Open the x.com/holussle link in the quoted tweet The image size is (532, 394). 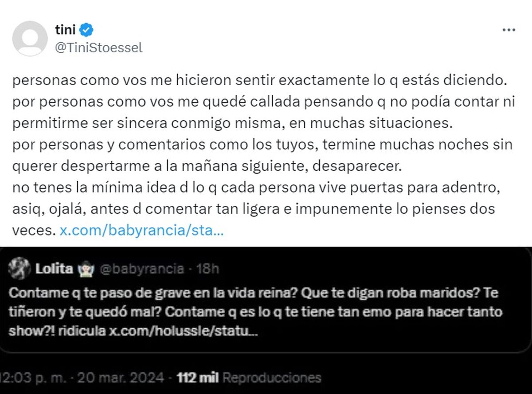[184, 331]
